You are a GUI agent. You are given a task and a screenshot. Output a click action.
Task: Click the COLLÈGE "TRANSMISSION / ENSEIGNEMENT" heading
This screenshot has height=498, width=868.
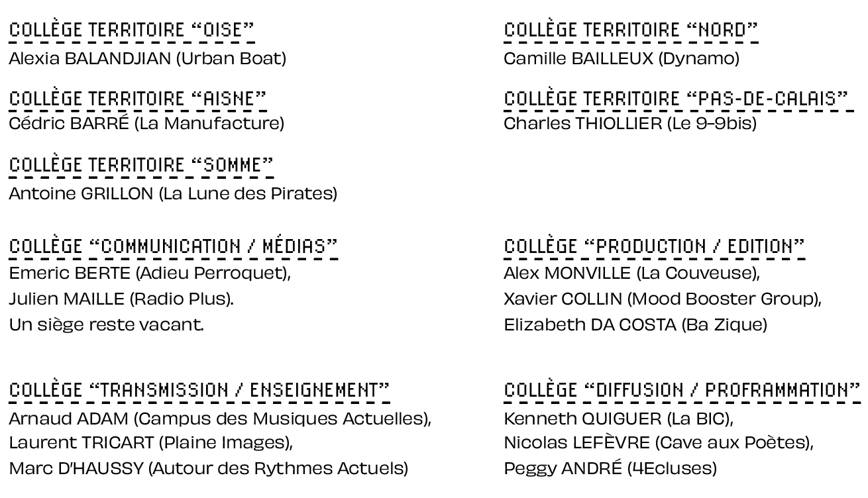coord(199,390)
